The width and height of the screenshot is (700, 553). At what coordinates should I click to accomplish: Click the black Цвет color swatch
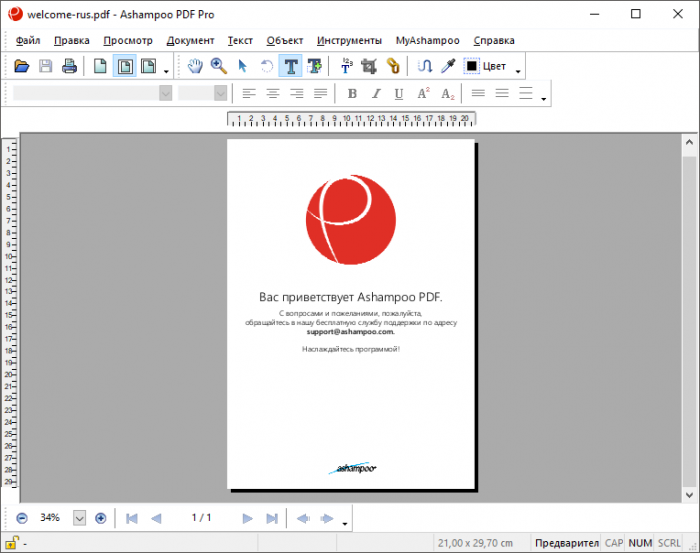coord(472,67)
